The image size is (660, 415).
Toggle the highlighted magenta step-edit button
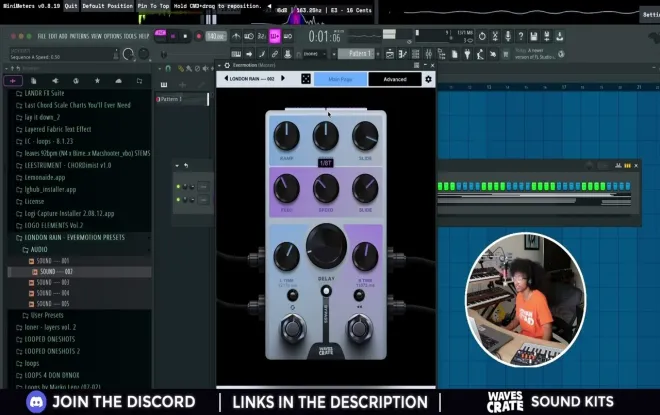click(x=274, y=36)
